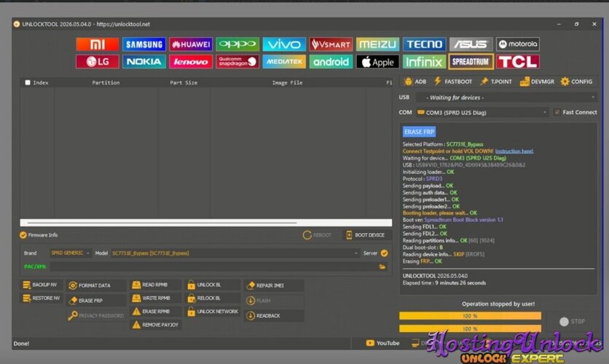Select the Android platform tile
Screen dimensions: 609x364
tap(331, 62)
